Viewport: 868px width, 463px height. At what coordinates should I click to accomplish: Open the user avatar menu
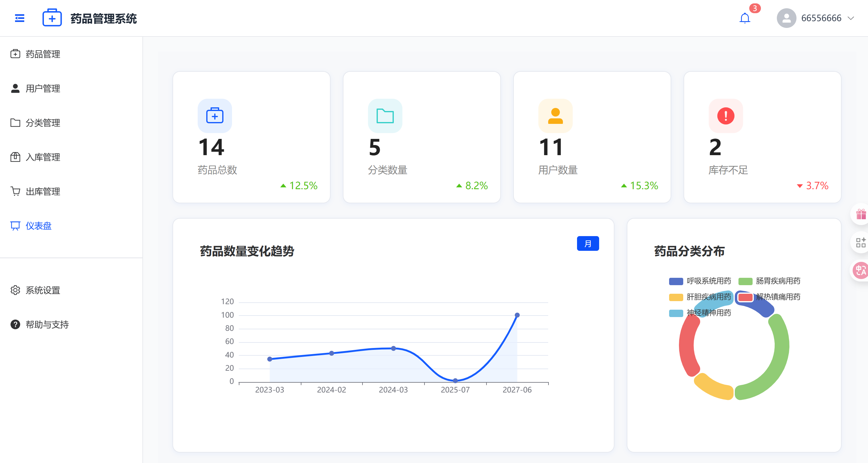click(x=786, y=18)
